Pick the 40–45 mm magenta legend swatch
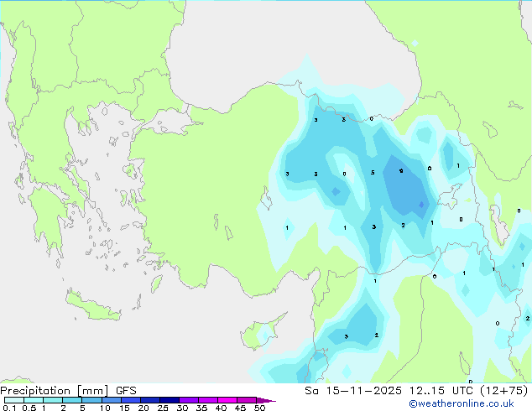The width and height of the screenshot is (532, 411). pyautogui.click(x=227, y=400)
